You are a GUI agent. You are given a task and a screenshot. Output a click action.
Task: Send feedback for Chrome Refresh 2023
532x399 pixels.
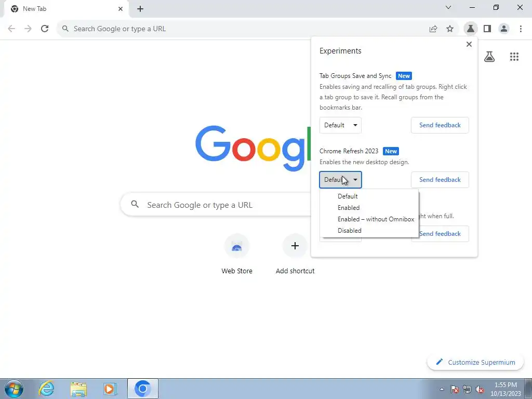pyautogui.click(x=440, y=180)
